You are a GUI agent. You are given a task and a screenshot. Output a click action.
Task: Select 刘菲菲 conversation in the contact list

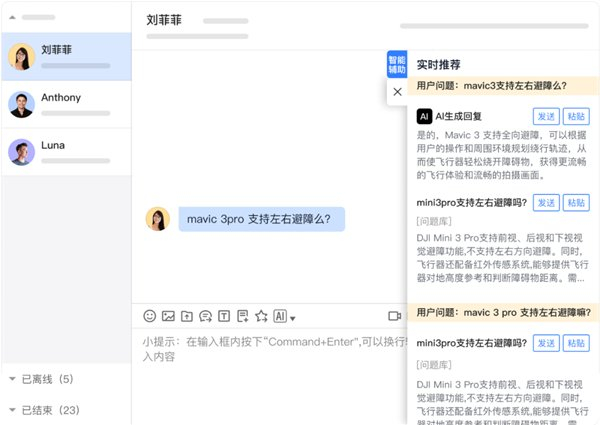(67, 57)
